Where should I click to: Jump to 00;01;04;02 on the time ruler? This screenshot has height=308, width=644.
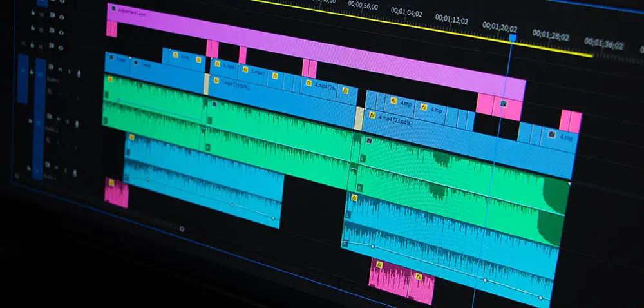coord(406,12)
